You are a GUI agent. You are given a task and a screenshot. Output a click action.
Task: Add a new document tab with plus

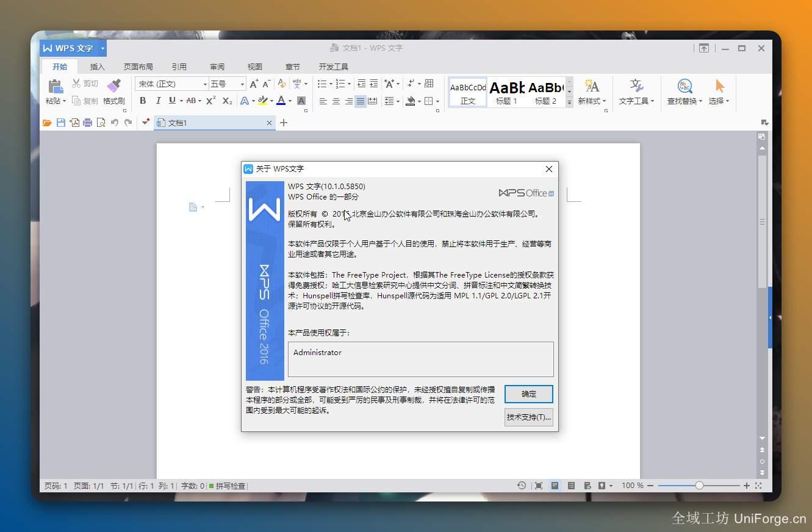[x=284, y=123]
